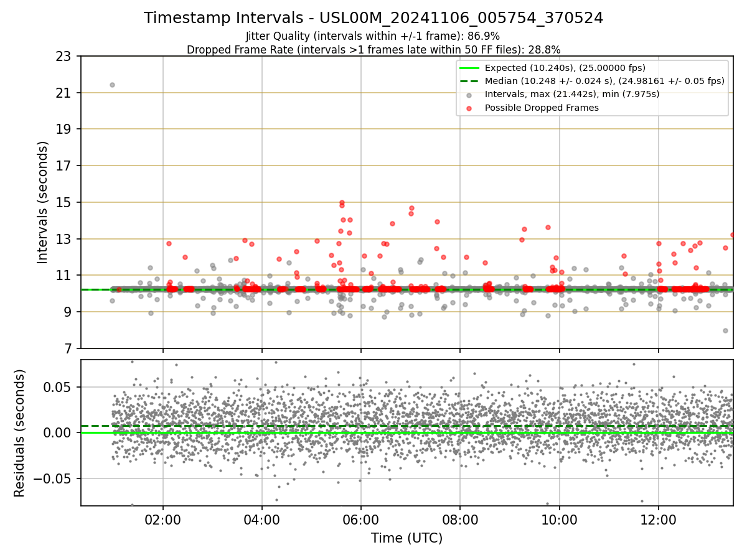
Task: Click the 23 tick on intervals axis
Action: pos(64,57)
